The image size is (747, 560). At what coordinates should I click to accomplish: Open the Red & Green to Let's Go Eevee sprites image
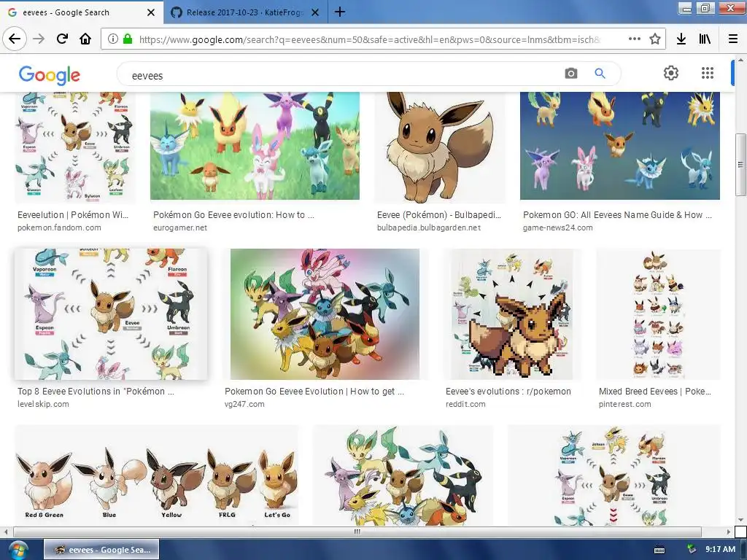(157, 475)
